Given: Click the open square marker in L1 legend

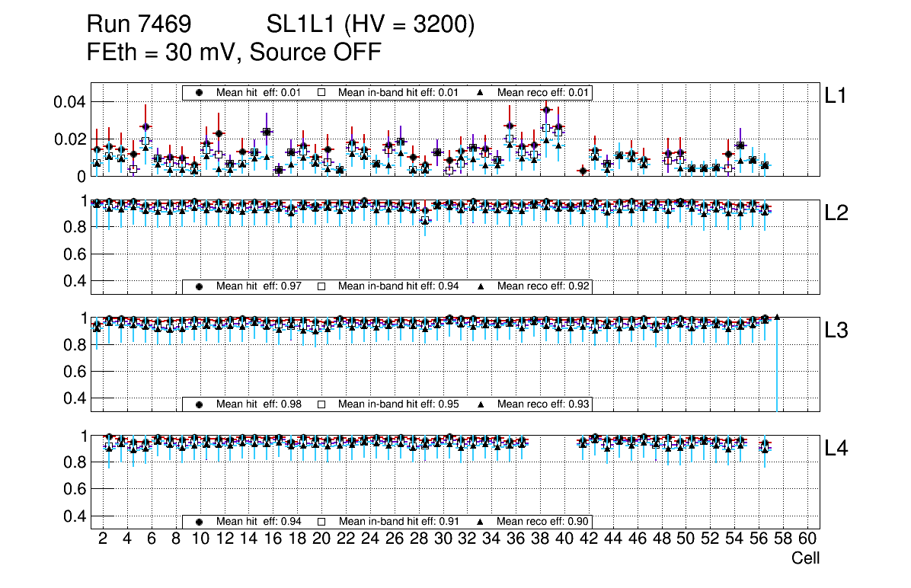Looking at the screenshot, I should tap(321, 92).
